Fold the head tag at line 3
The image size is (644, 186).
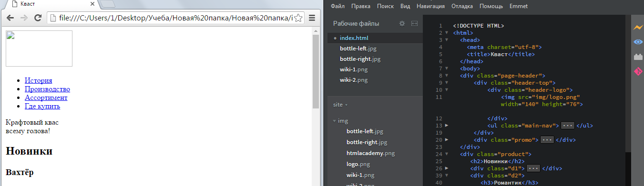447,40
